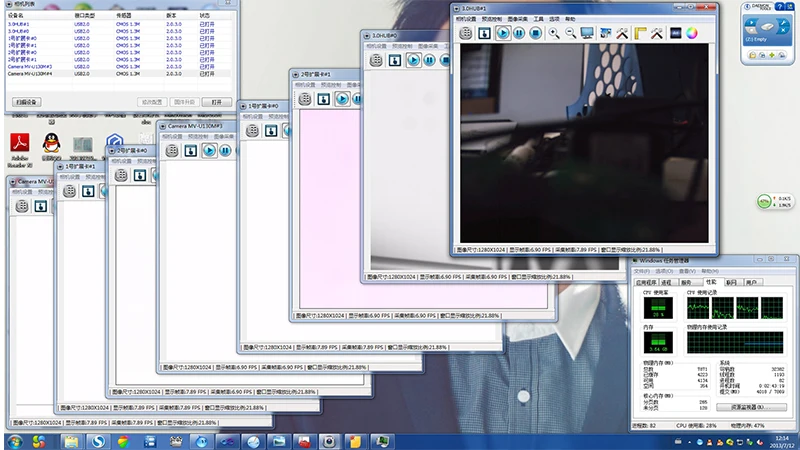
Task: Click settings icon in Camera MV-U130M#3 window
Action: coord(172,151)
